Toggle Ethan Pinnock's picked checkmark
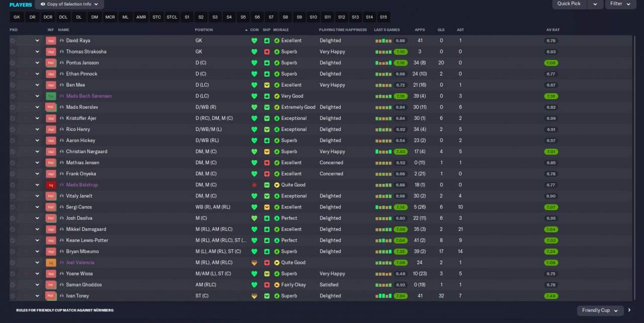644x323 pixels. coord(13,74)
